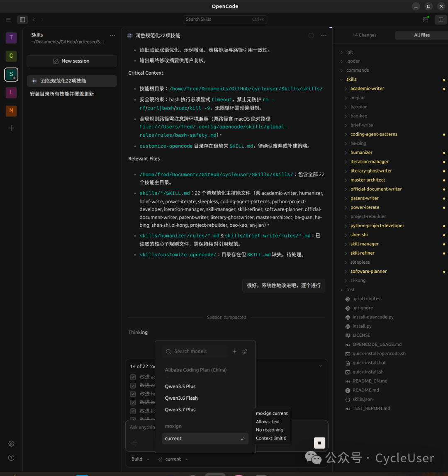Toggle the fourth todo checkbox
The width and height of the screenshot is (448, 476).
click(133, 403)
